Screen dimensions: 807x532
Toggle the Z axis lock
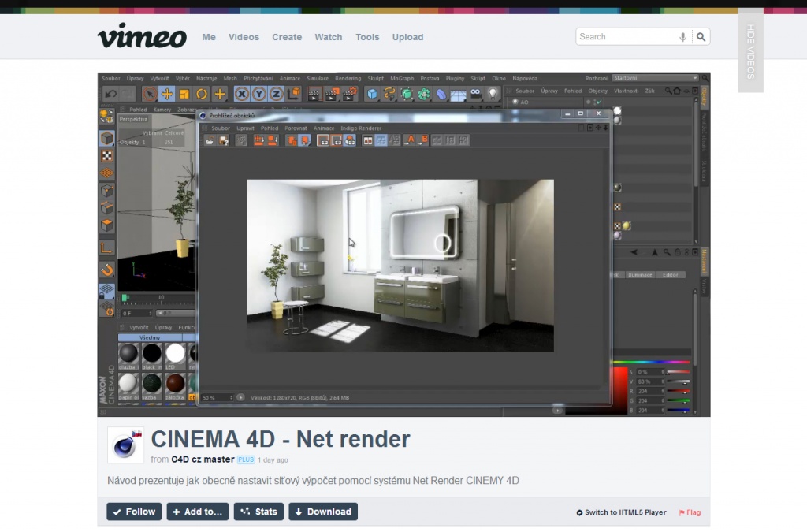pyautogui.click(x=277, y=94)
